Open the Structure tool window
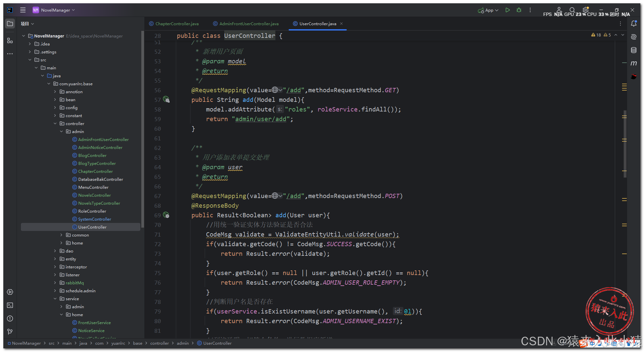Screen dimensions: 644x352 coord(10,40)
